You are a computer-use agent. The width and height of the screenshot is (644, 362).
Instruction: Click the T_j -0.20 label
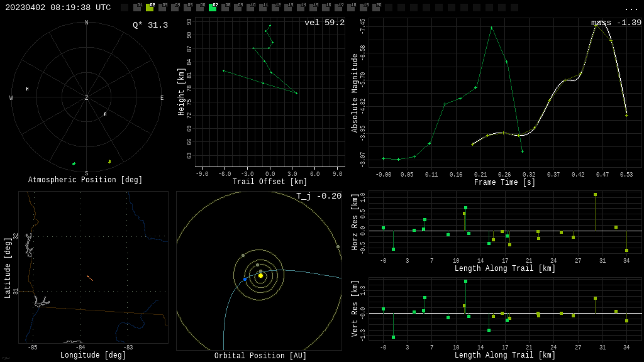click(x=319, y=197)
